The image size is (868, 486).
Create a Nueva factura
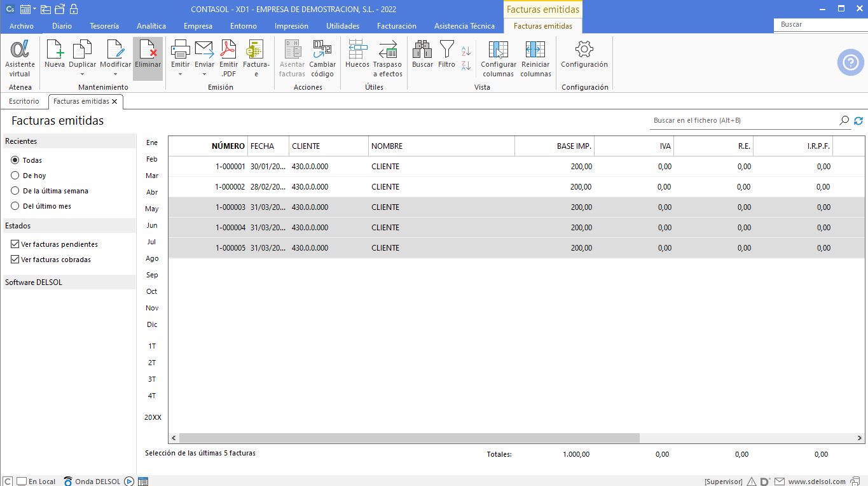(x=55, y=54)
